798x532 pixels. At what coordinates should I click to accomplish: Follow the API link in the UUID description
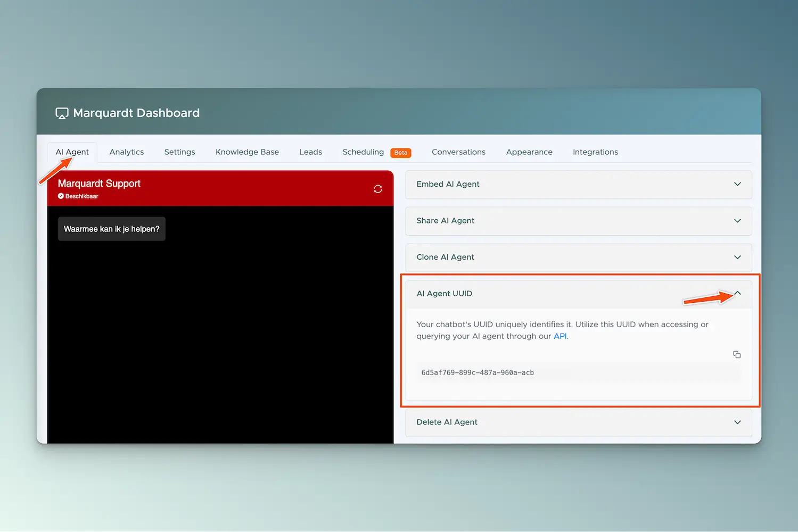[x=560, y=336]
